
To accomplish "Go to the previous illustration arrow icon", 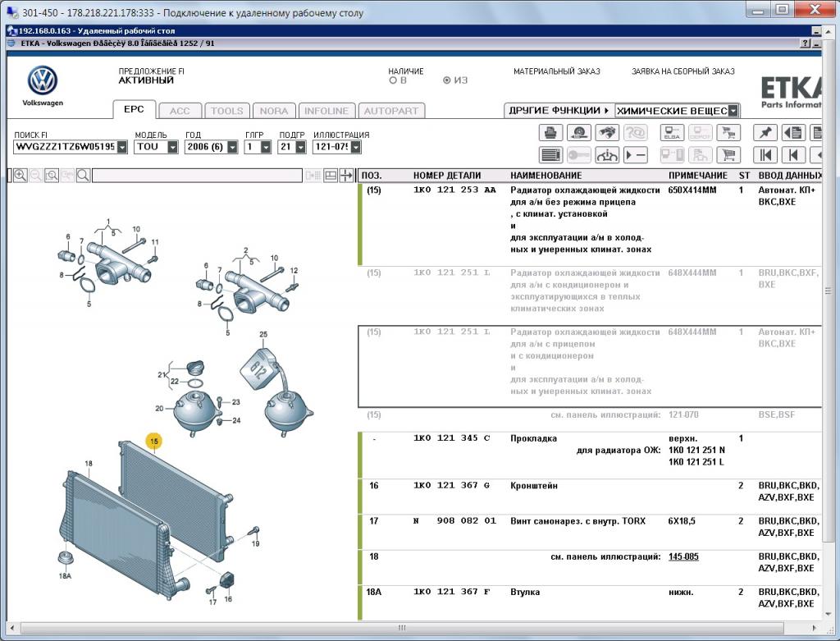I will point(793,155).
